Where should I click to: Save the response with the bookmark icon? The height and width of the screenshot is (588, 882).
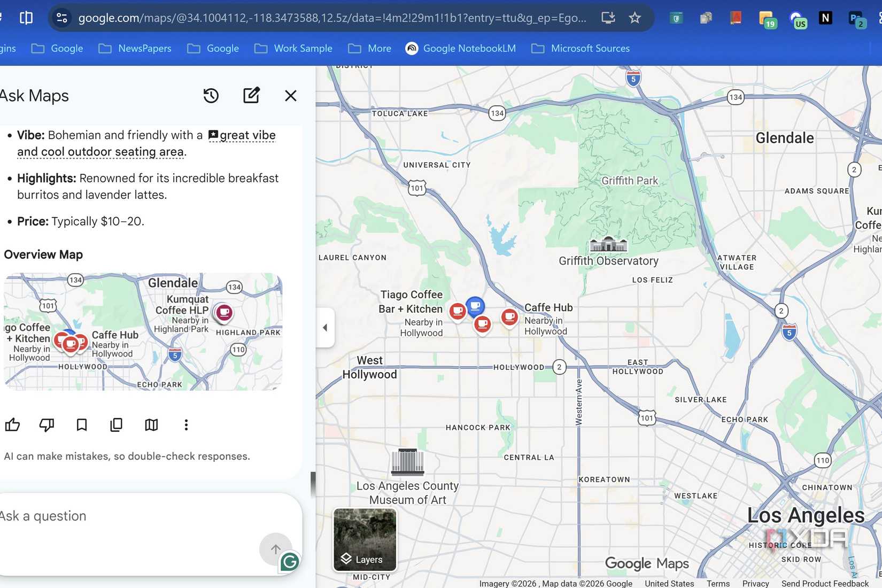pos(82,425)
